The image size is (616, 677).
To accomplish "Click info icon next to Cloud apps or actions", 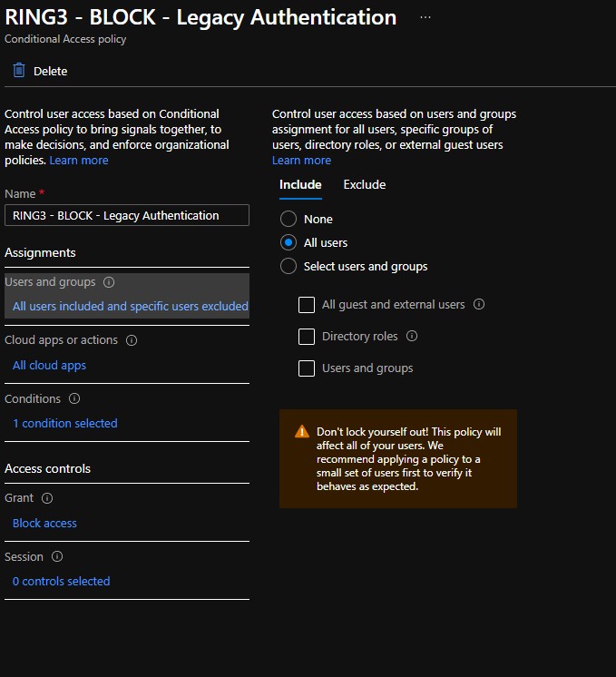I will click(x=132, y=340).
